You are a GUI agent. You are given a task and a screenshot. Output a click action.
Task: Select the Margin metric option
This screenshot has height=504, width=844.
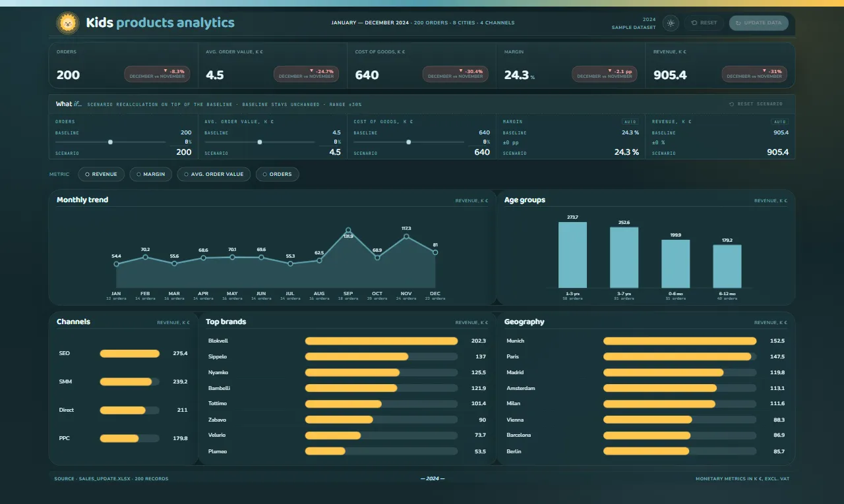(151, 174)
